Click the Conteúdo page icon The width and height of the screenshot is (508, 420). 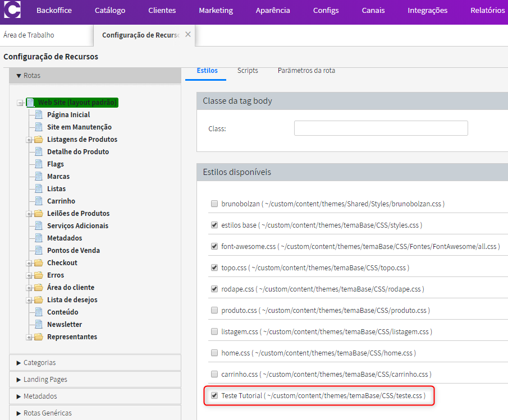39,312
